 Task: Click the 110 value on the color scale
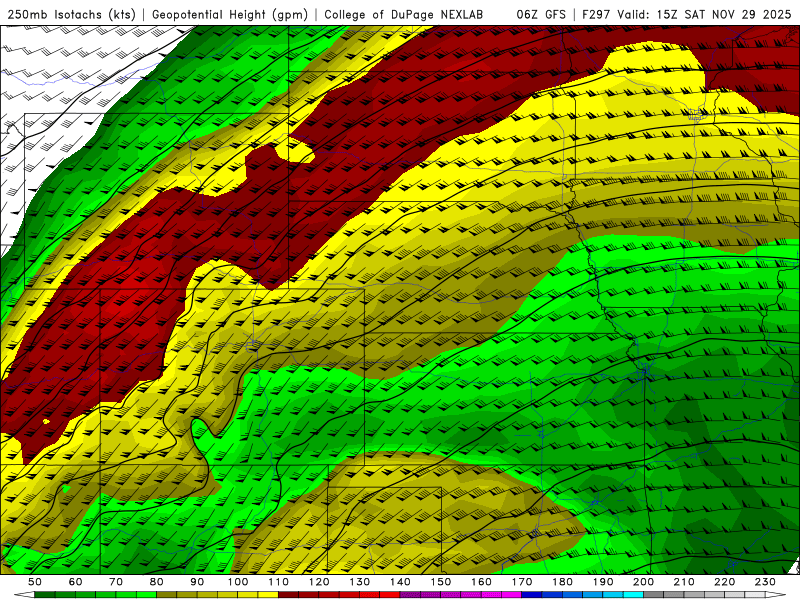tap(278, 582)
